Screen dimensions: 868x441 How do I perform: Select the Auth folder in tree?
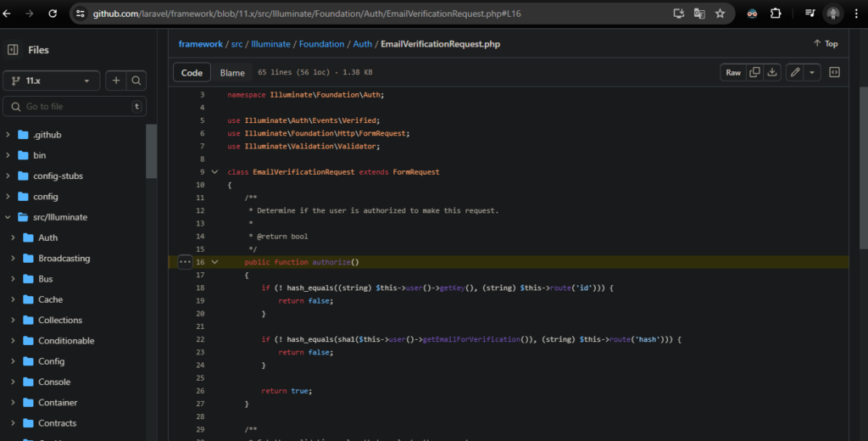tap(47, 237)
